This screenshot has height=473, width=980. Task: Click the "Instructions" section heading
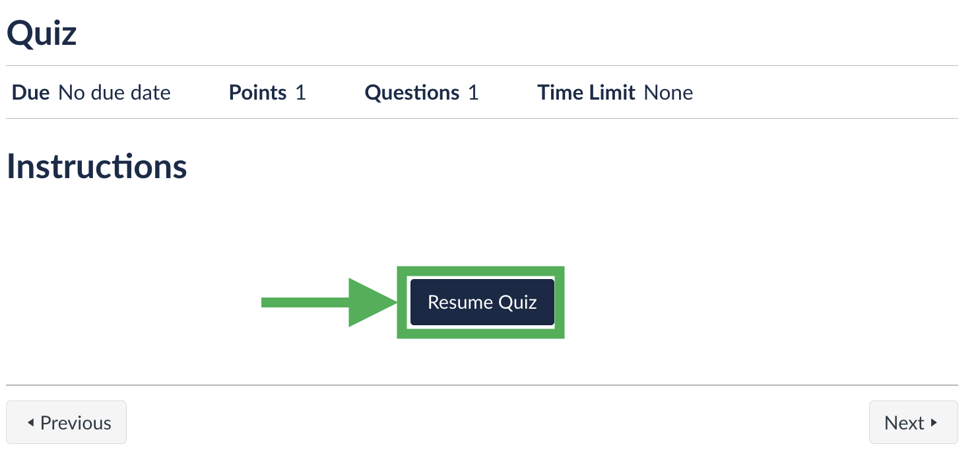(96, 166)
